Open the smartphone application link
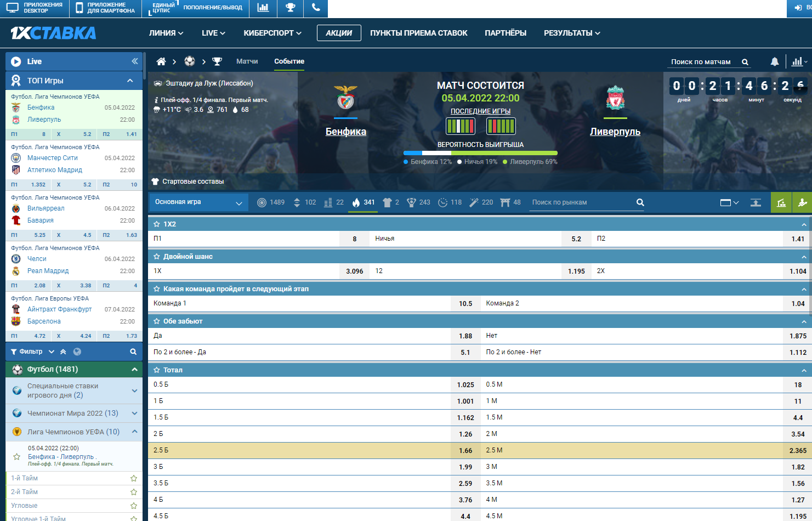 click(x=105, y=8)
